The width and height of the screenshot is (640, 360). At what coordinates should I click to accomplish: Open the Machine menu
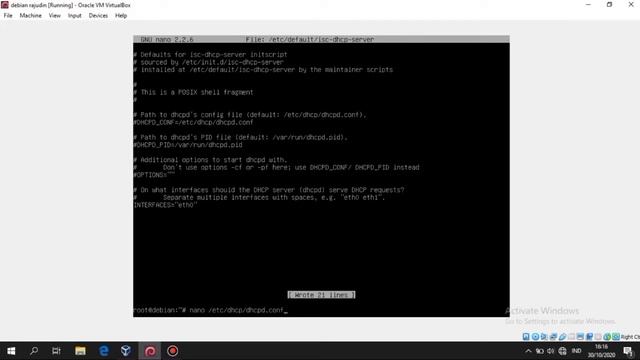(x=31, y=16)
